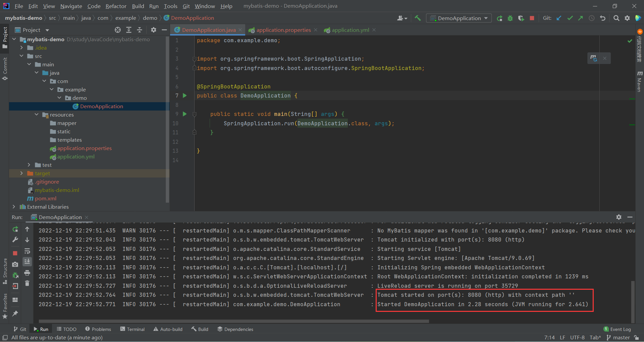
Task: Toggle soft-wrap in Run console
Action: [27, 251]
